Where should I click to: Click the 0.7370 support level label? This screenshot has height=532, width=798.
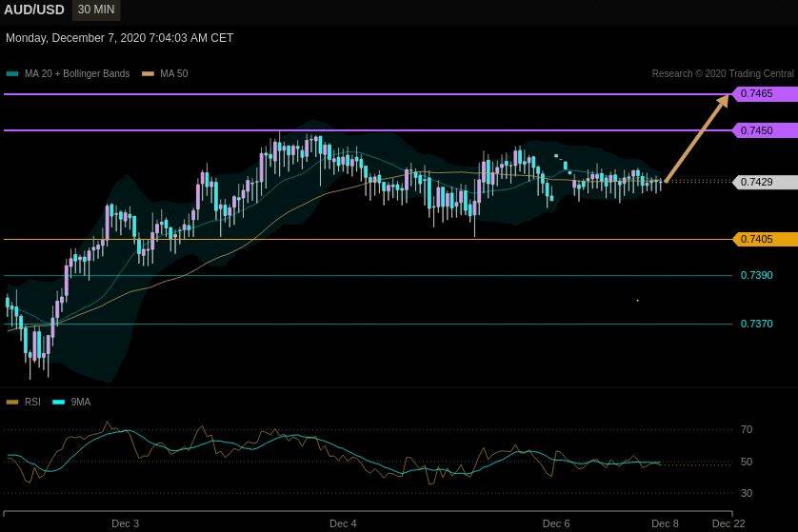(x=756, y=324)
